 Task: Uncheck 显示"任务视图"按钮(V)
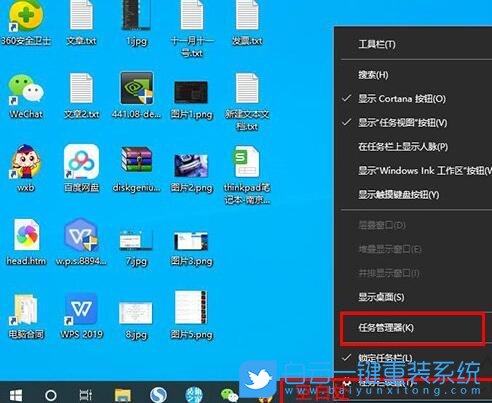(413, 123)
